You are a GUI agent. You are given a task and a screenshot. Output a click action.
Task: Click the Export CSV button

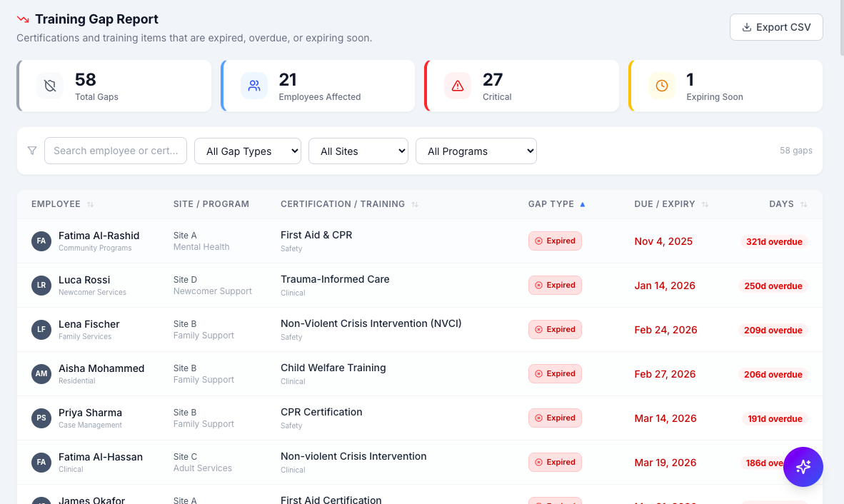point(776,27)
